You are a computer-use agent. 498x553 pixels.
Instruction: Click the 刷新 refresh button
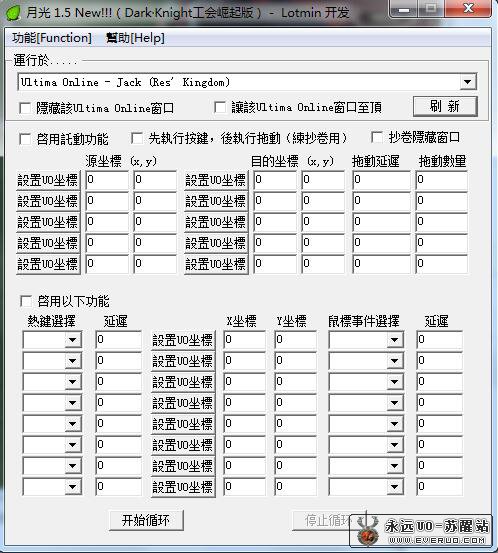tap(445, 106)
